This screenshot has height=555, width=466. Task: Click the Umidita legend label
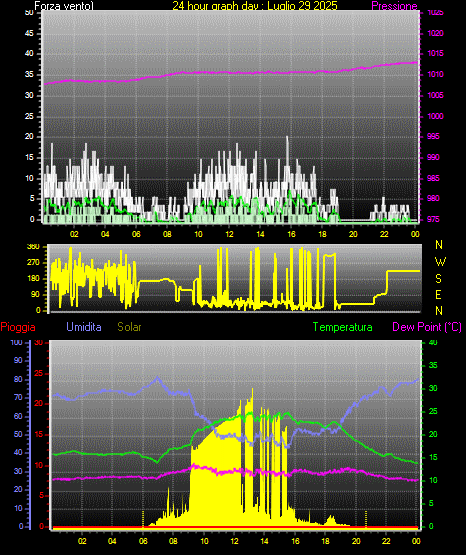[x=84, y=327]
